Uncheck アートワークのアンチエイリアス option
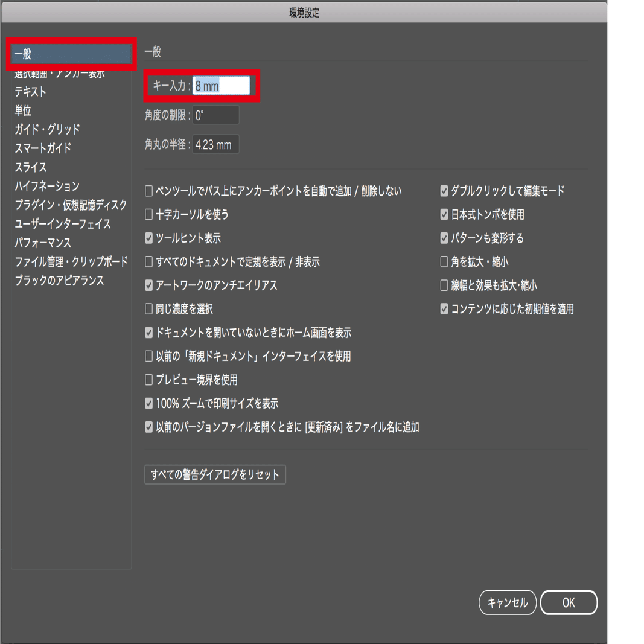The image size is (644, 644). 148,285
